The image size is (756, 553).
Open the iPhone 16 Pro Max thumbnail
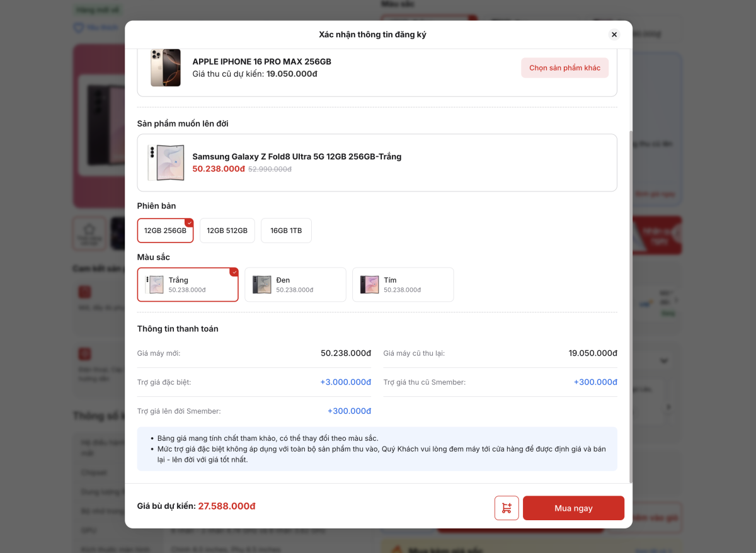166,68
